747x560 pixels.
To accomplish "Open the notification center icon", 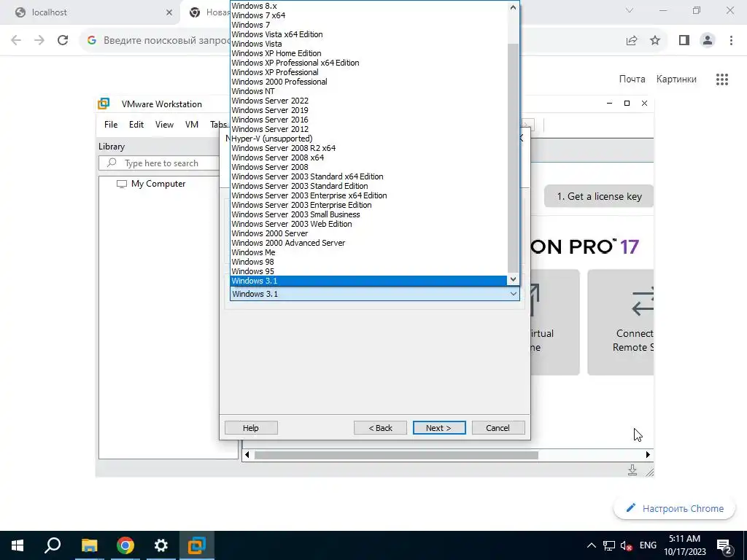I will tap(724, 546).
